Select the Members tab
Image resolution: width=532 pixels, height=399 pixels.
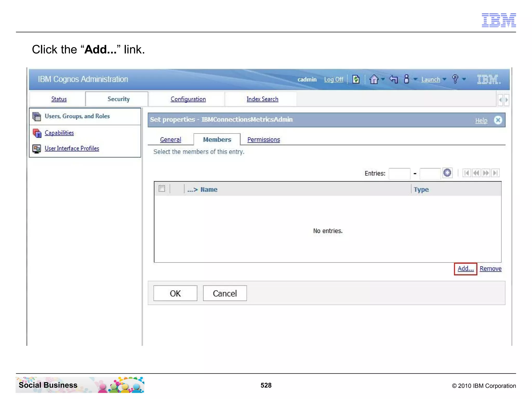217,139
